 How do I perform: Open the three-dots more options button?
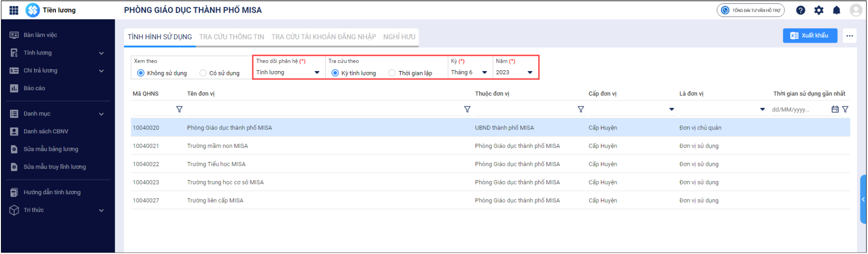(x=850, y=36)
